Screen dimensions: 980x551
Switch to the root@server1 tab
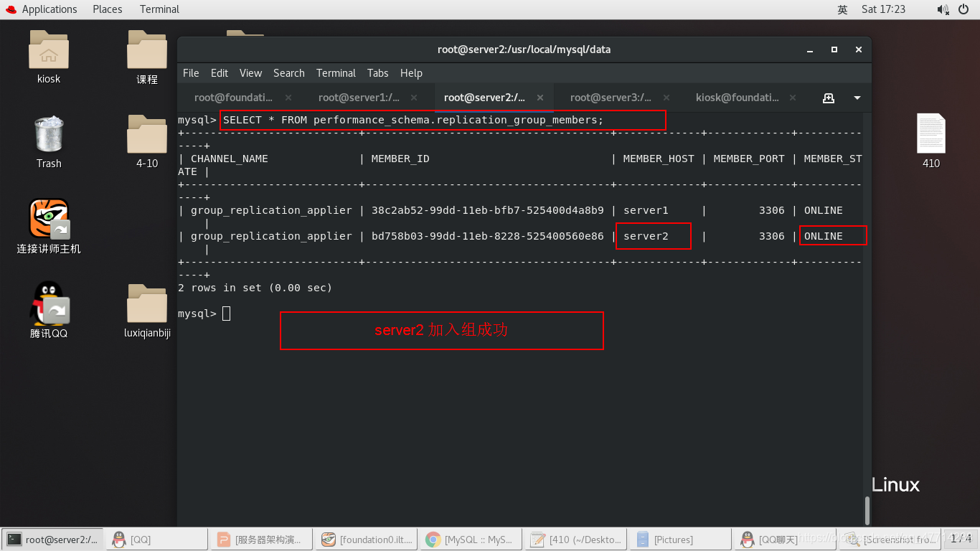pyautogui.click(x=359, y=98)
